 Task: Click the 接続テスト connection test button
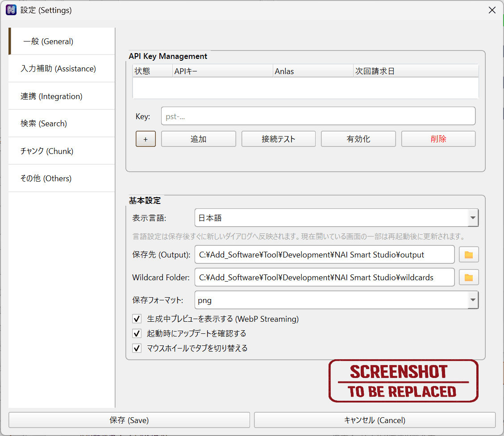[279, 139]
